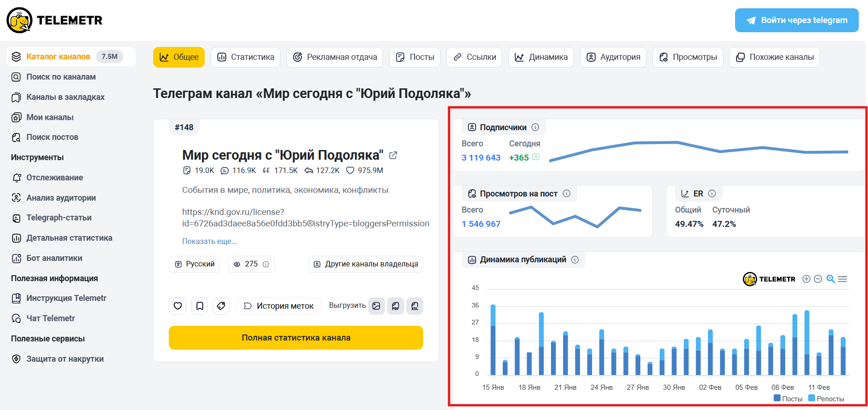Screen dimensions: 868x410
Task: Switch to Ссылки tab
Action: (474, 57)
